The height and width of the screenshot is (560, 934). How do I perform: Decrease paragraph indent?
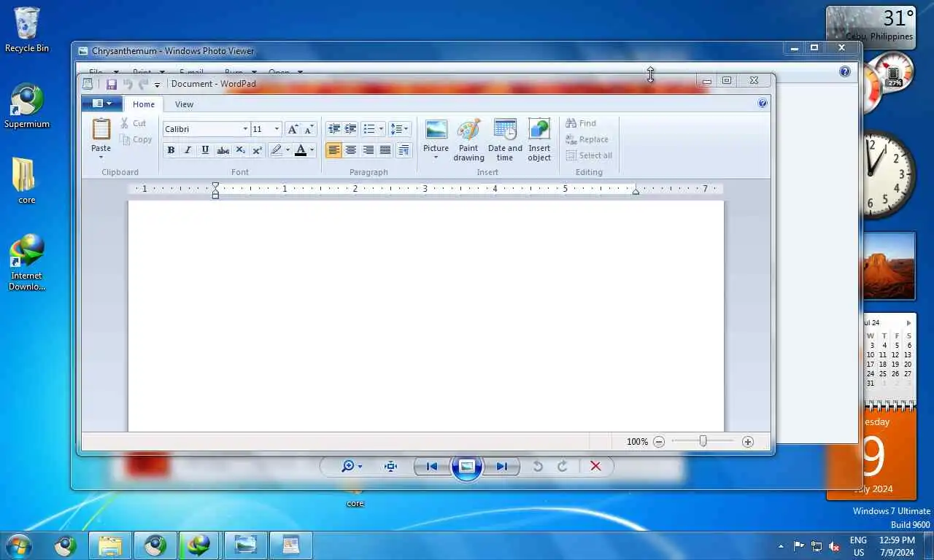pos(334,129)
